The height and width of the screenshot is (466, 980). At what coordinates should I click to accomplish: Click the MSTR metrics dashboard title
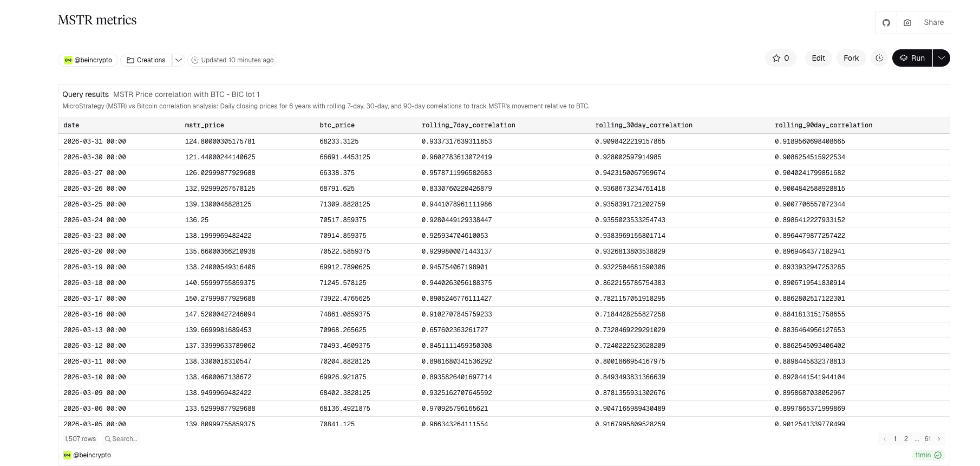pyautogui.click(x=97, y=20)
